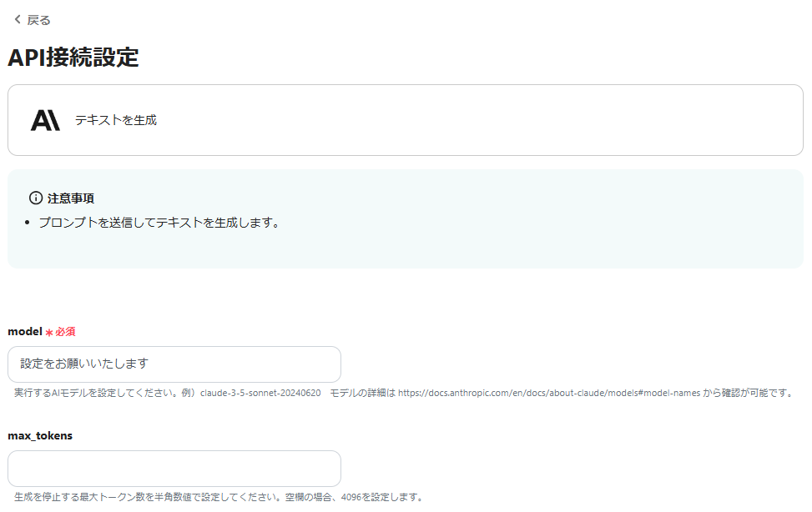Screen dimensions: 812x512
Task: Click the Anthropic logo icon
Action: pyautogui.click(x=46, y=119)
